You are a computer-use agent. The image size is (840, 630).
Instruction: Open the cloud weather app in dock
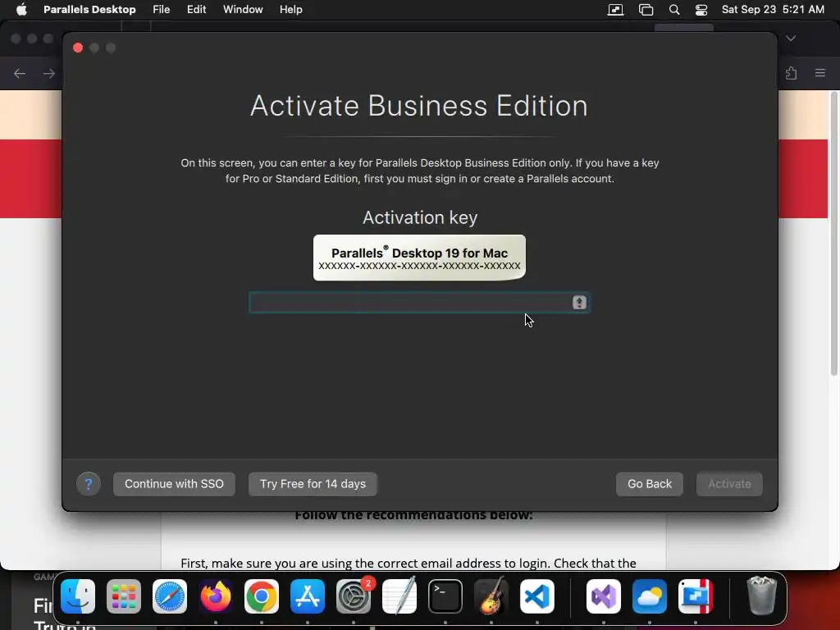tap(650, 596)
